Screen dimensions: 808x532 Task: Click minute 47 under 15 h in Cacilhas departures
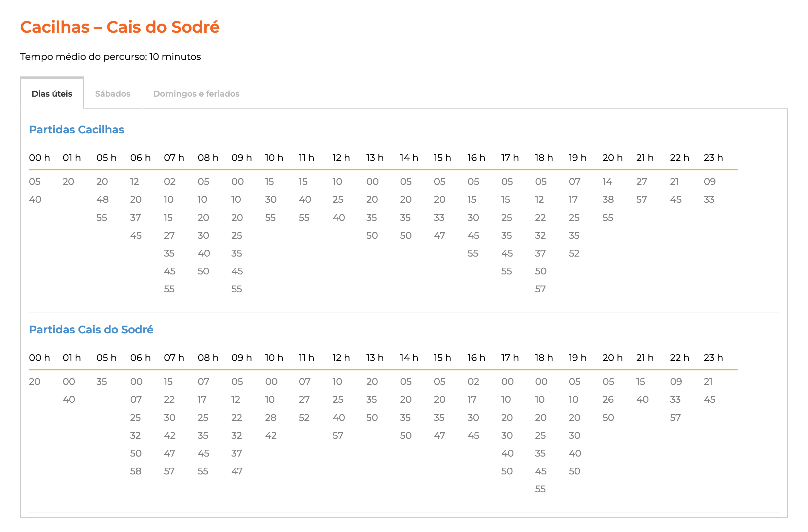pyautogui.click(x=439, y=236)
